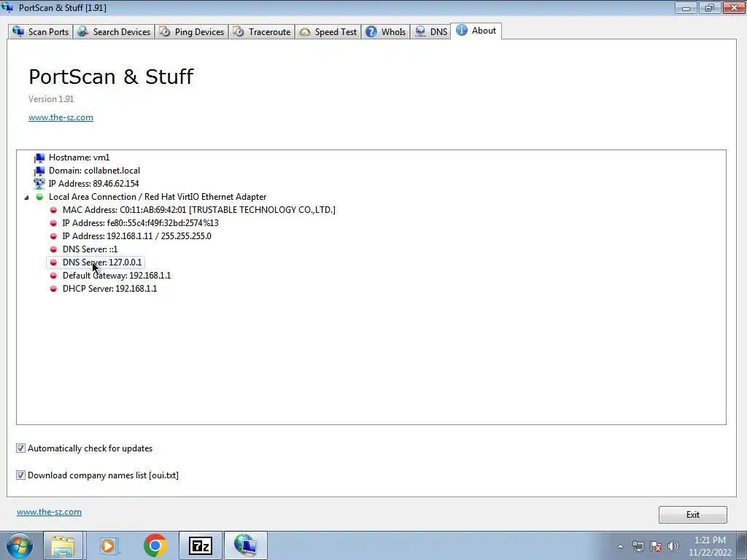The height and width of the screenshot is (560, 747).
Task: Open the www.the-sz.com link under Version
Action: pyautogui.click(x=61, y=117)
